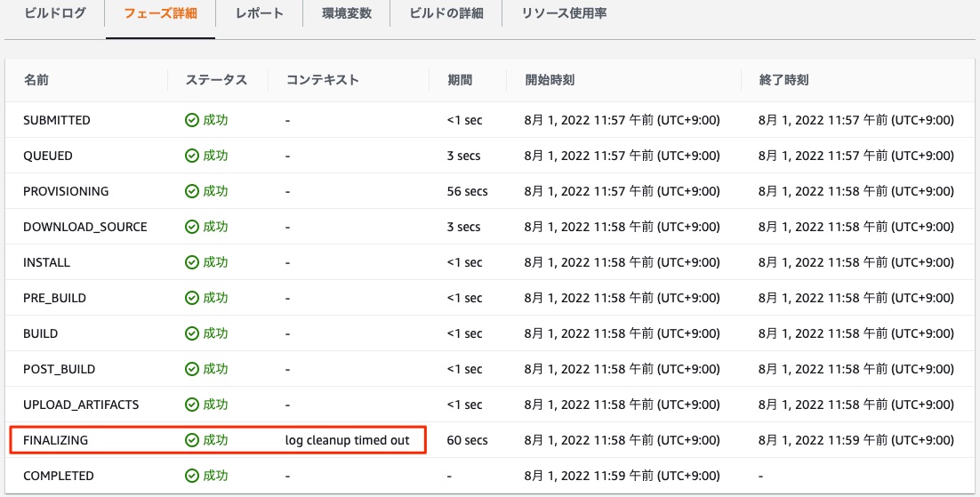Click the success check icon for PROVISIONING

(x=192, y=191)
